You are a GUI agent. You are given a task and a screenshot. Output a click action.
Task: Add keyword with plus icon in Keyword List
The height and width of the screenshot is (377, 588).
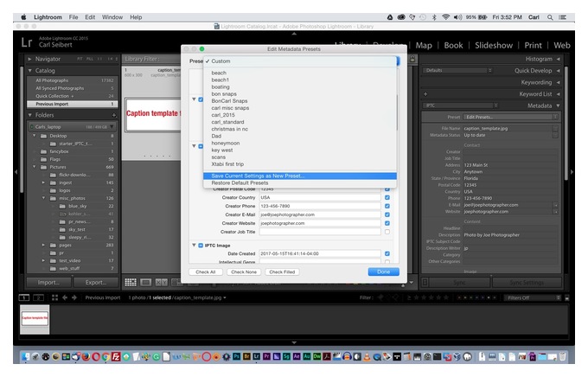[x=425, y=94]
